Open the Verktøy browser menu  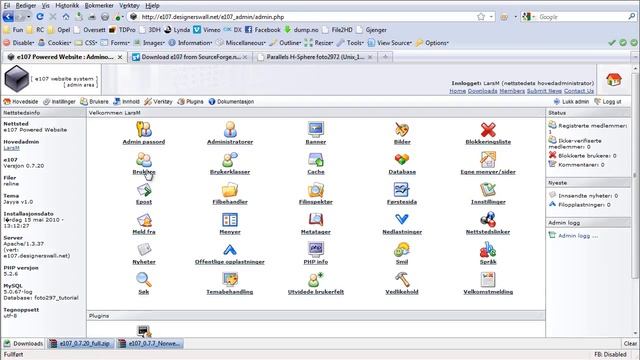(129, 5)
